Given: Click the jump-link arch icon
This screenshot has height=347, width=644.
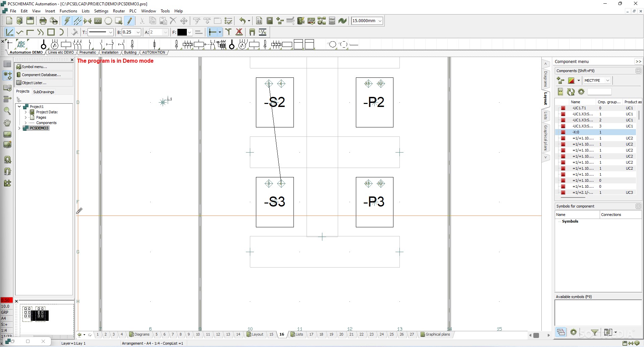Looking at the screenshot, I should tap(252, 32).
